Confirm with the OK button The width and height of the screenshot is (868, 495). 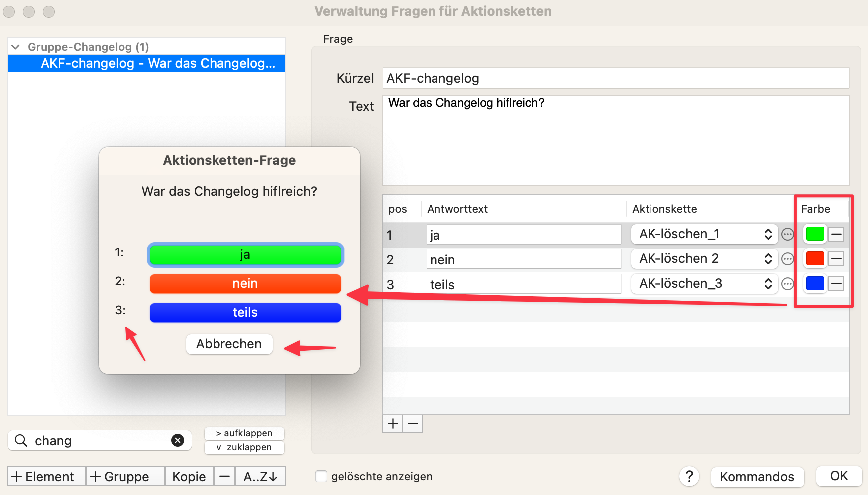click(839, 476)
